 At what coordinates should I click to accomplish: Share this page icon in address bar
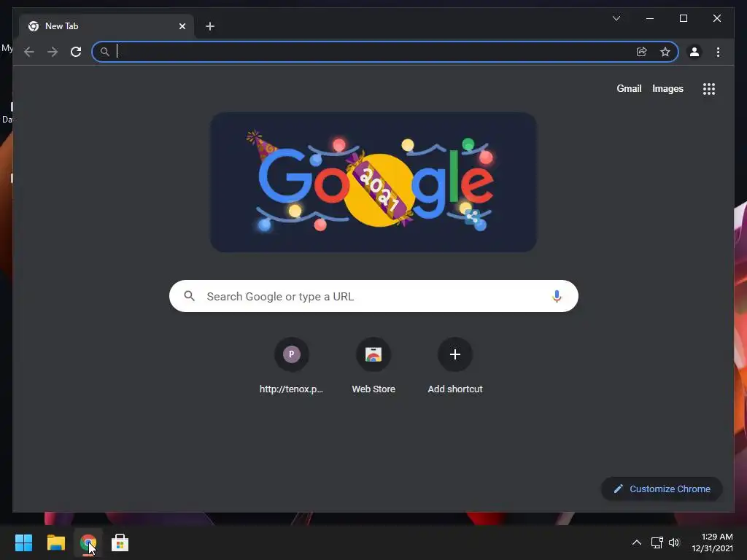click(x=642, y=52)
